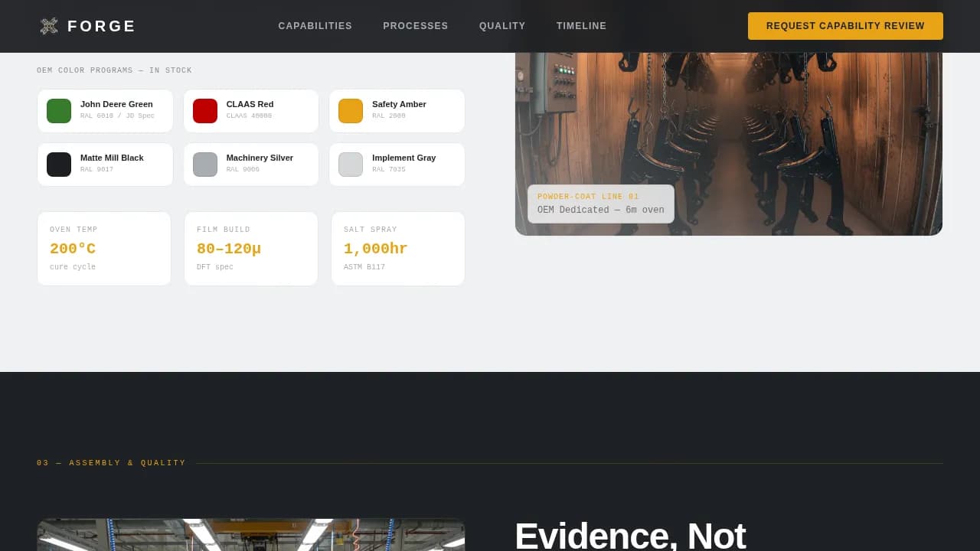Open the POWDER-COAT LINE 01 caption card
The image size is (980, 551).
coord(600,204)
